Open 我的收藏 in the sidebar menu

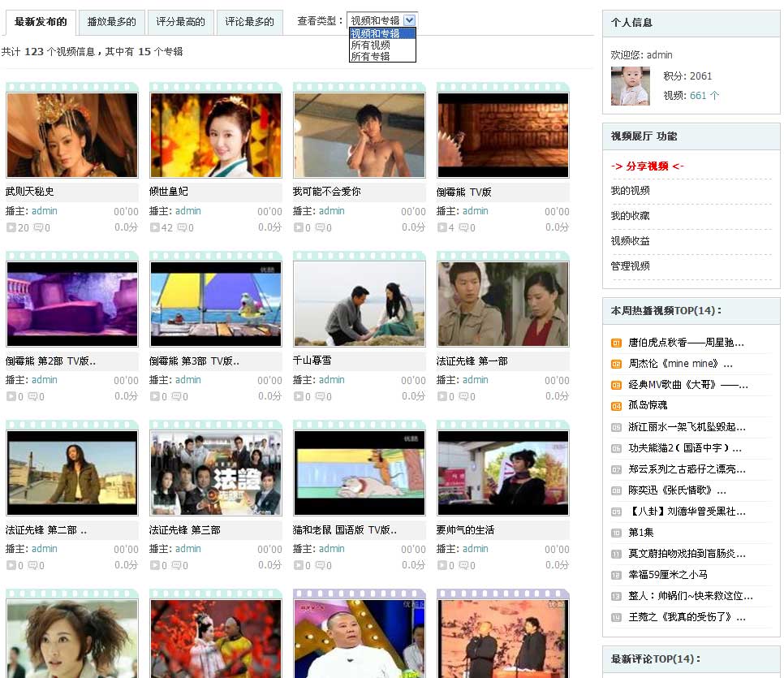point(630,216)
